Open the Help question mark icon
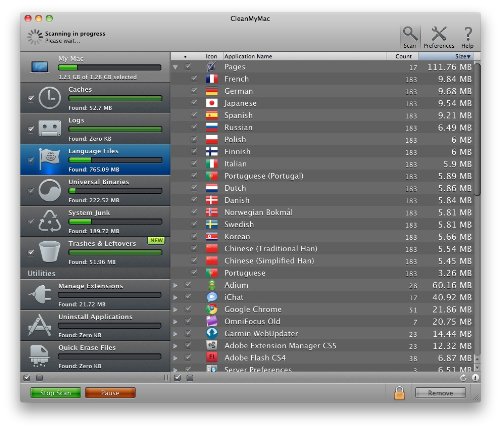 click(x=468, y=37)
